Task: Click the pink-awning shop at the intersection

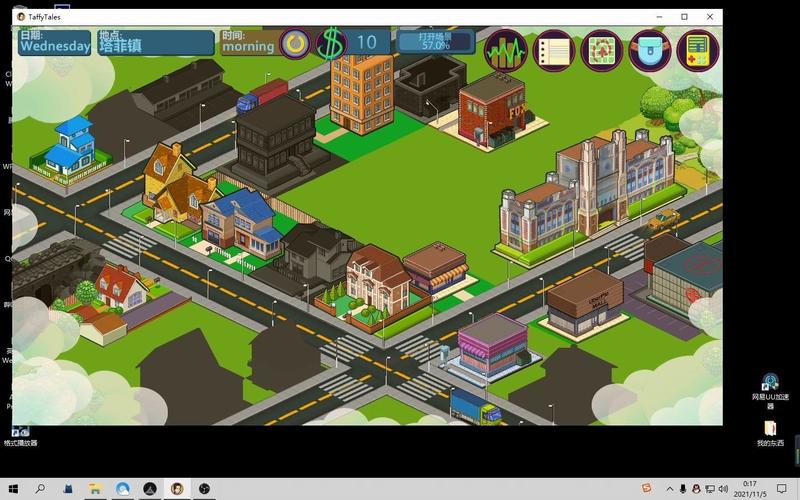Action: [492, 346]
